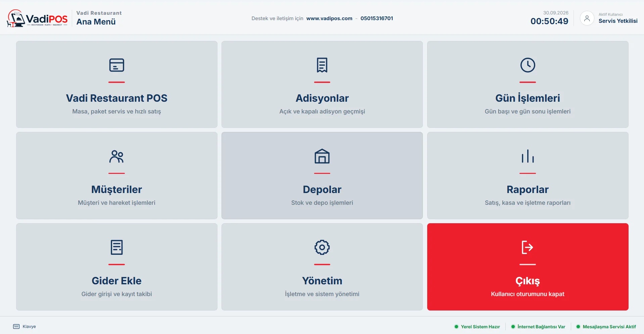Click the Gün İşlemleri clock icon
This screenshot has height=334, width=644.
pyautogui.click(x=528, y=65)
